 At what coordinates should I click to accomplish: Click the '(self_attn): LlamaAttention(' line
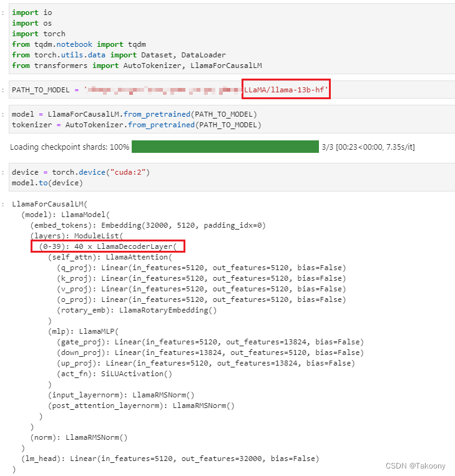pyautogui.click(x=110, y=257)
